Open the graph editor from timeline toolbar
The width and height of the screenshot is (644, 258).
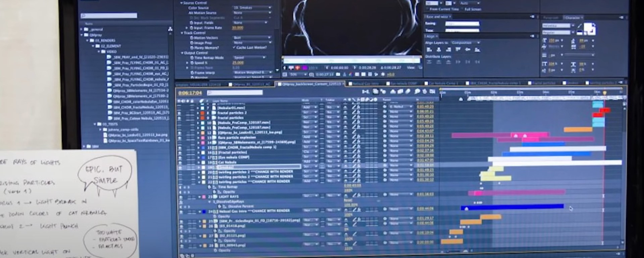[432, 91]
